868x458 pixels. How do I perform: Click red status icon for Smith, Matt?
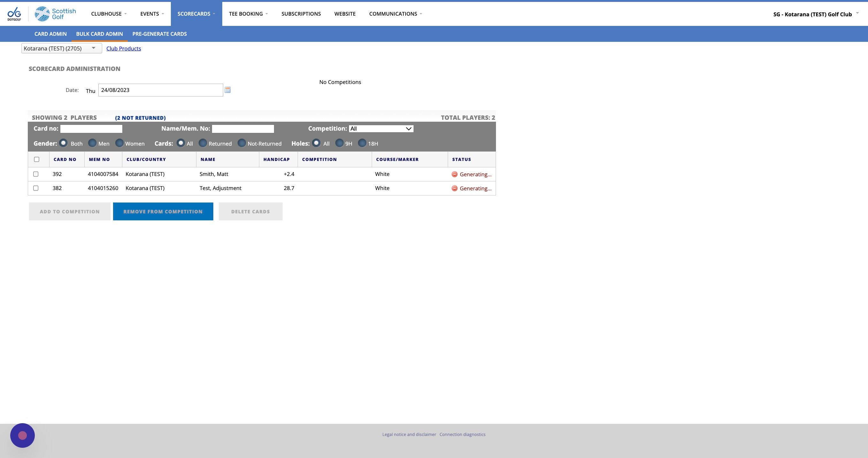point(454,174)
